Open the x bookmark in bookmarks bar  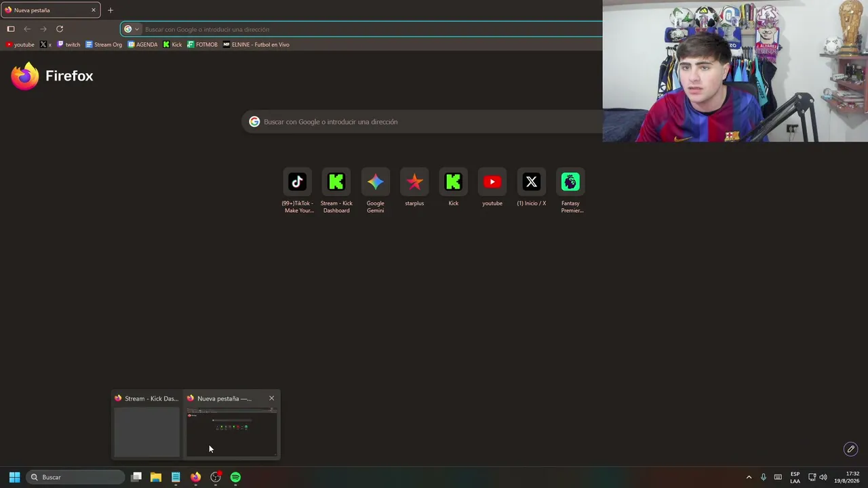46,45
